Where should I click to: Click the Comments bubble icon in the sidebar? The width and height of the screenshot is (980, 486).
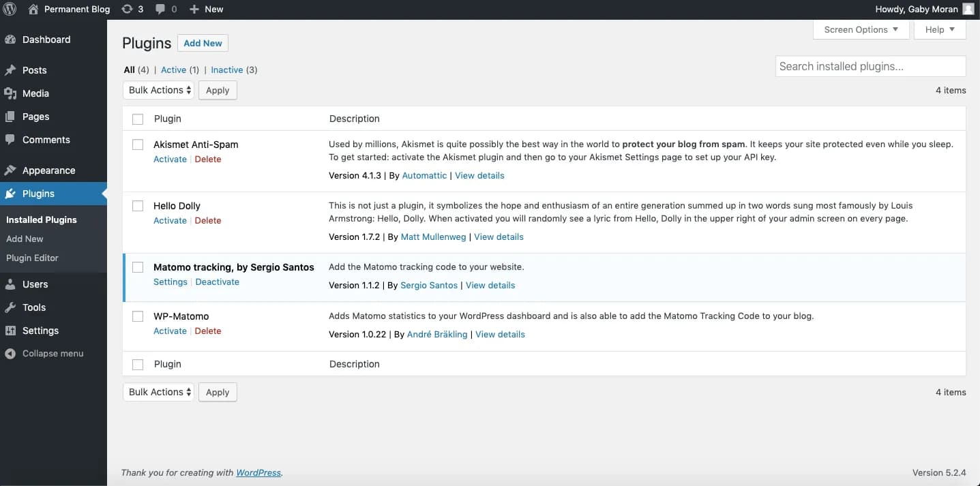coord(10,140)
